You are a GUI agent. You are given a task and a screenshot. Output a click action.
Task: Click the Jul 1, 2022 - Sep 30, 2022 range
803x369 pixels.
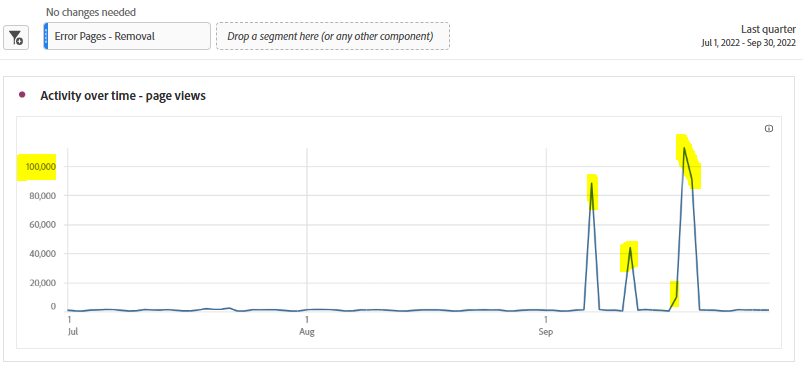[749, 43]
